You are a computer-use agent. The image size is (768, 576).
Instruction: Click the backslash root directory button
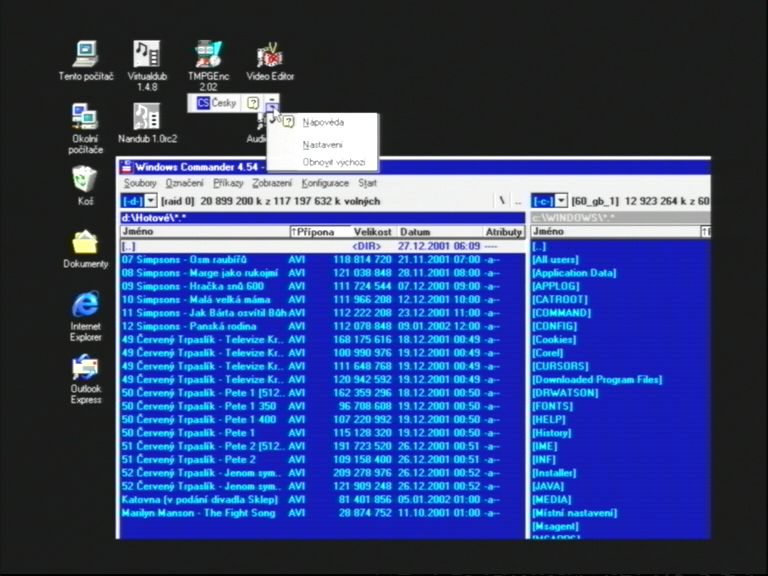pos(502,201)
